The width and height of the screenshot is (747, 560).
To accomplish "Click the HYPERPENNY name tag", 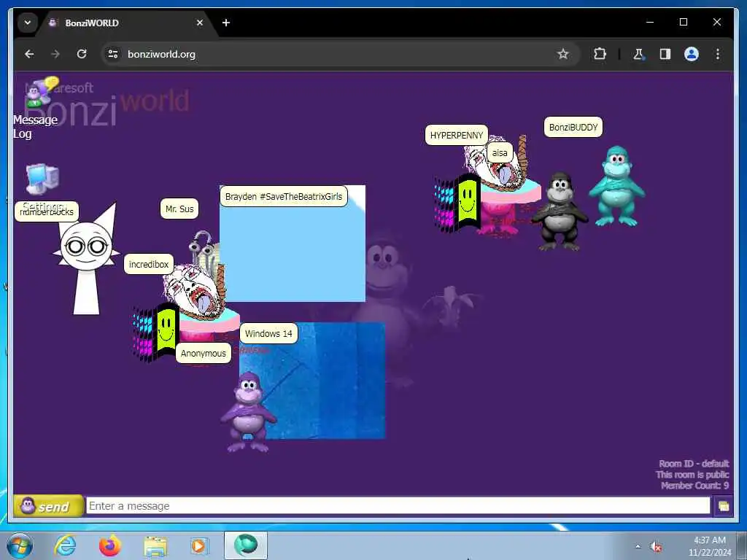I will [457, 135].
